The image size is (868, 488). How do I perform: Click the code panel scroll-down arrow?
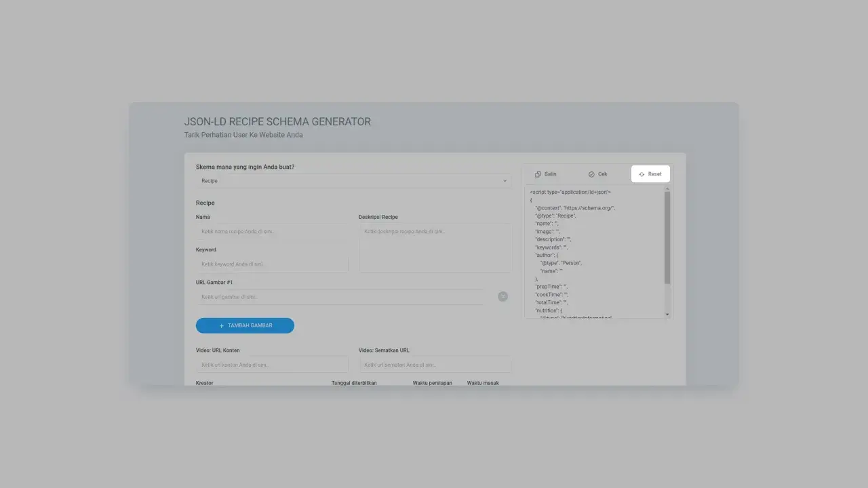667,314
